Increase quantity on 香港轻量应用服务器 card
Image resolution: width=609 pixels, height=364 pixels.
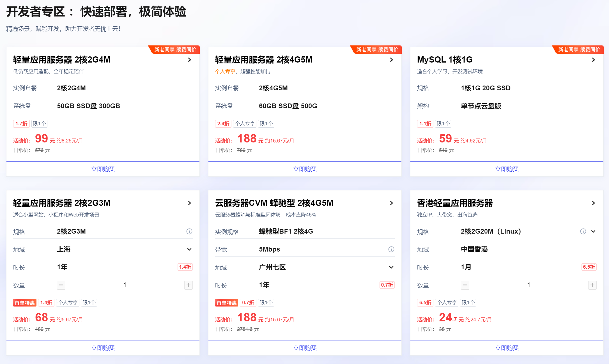coord(592,285)
